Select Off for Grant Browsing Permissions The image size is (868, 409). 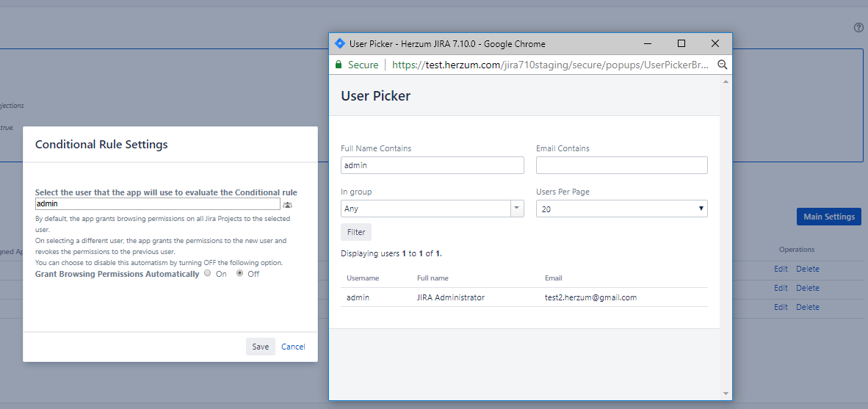[x=239, y=273]
